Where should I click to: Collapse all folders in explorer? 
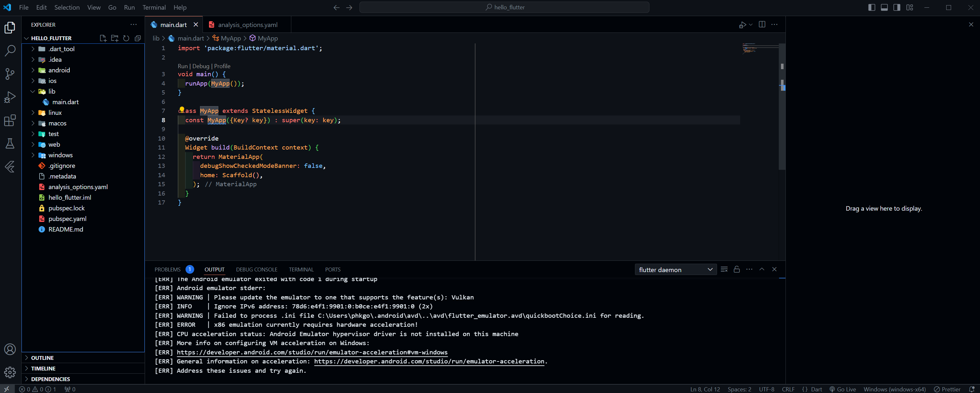pyautogui.click(x=138, y=38)
